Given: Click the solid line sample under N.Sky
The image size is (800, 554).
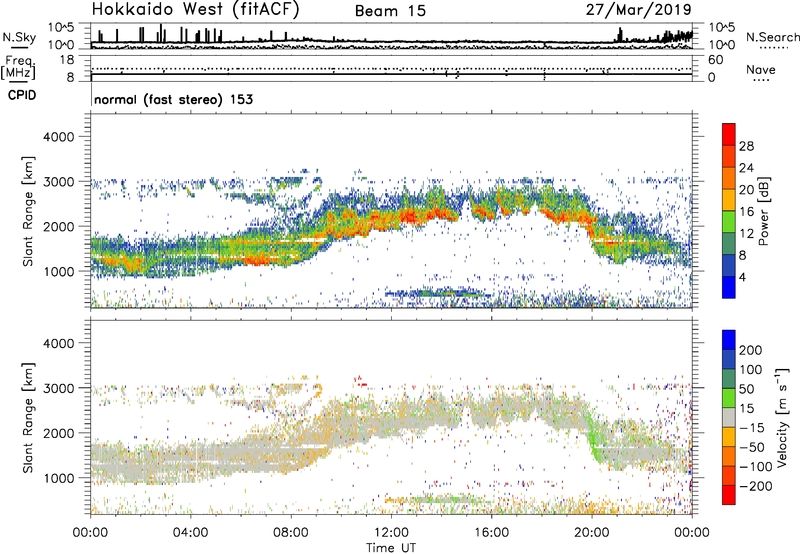Looking at the screenshot, I should coord(19,48).
